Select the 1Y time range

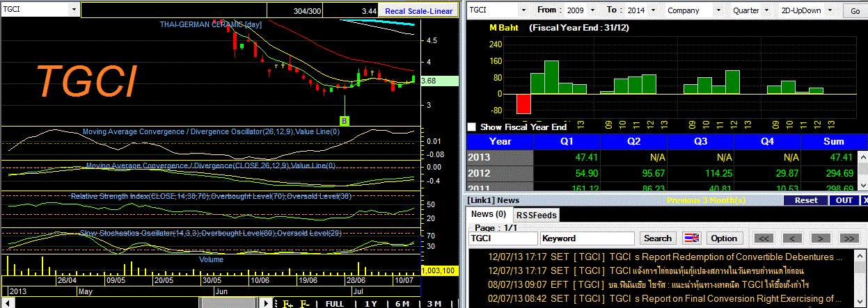pos(371,304)
